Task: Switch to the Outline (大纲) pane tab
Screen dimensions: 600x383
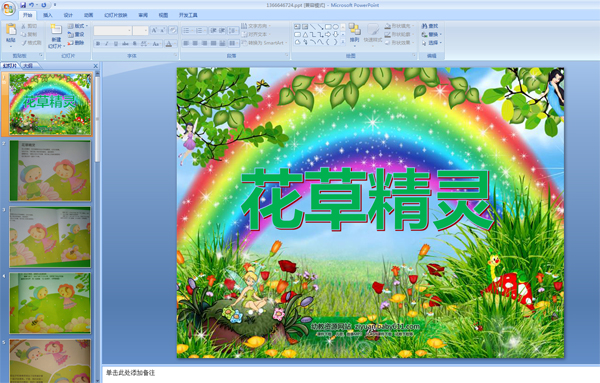Action: pos(28,66)
